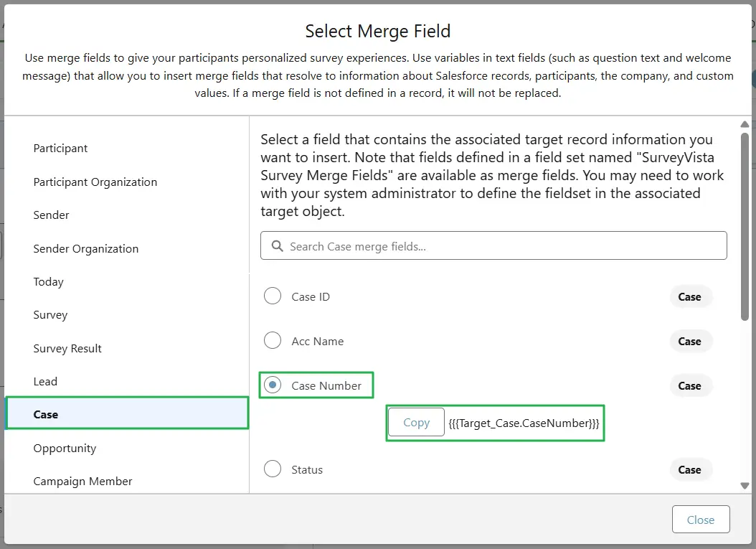Select Sender Organization in the sidebar
Viewport: 756px width, 549px height.
tap(85, 248)
